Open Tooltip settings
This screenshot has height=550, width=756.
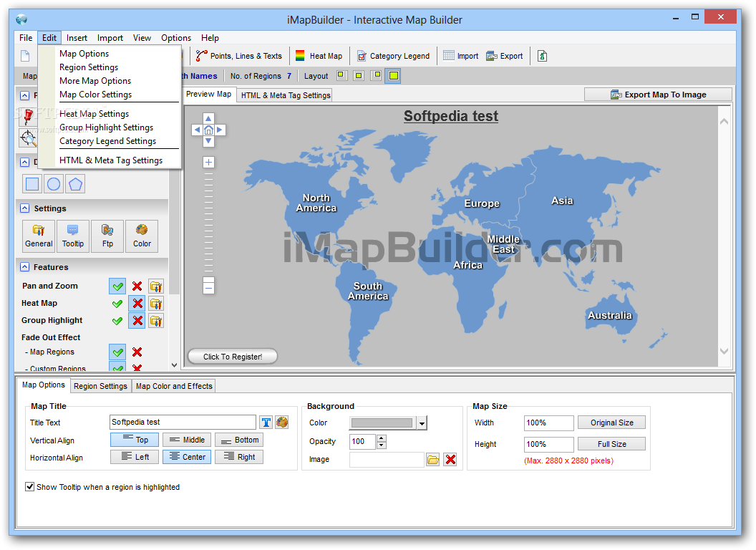click(73, 236)
